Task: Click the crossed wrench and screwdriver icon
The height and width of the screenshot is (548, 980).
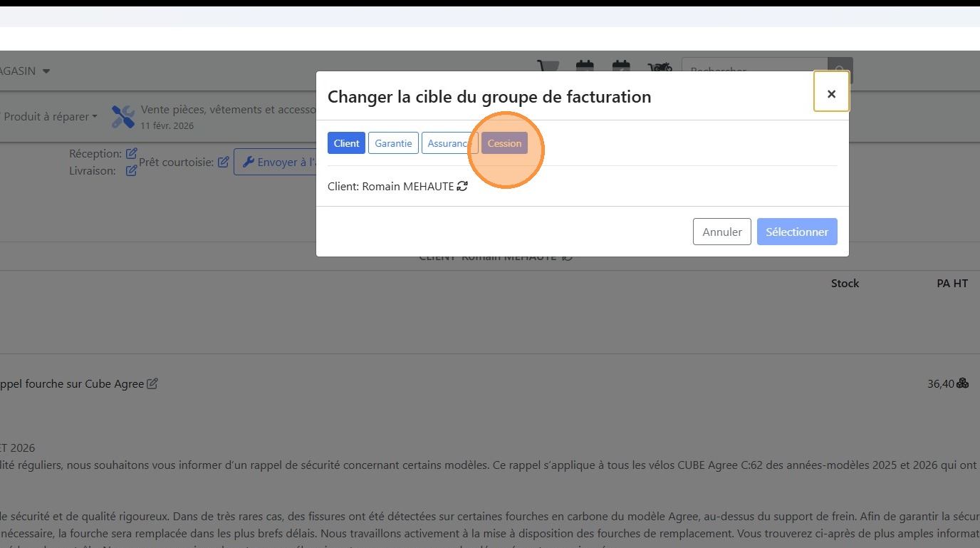Action: click(123, 117)
